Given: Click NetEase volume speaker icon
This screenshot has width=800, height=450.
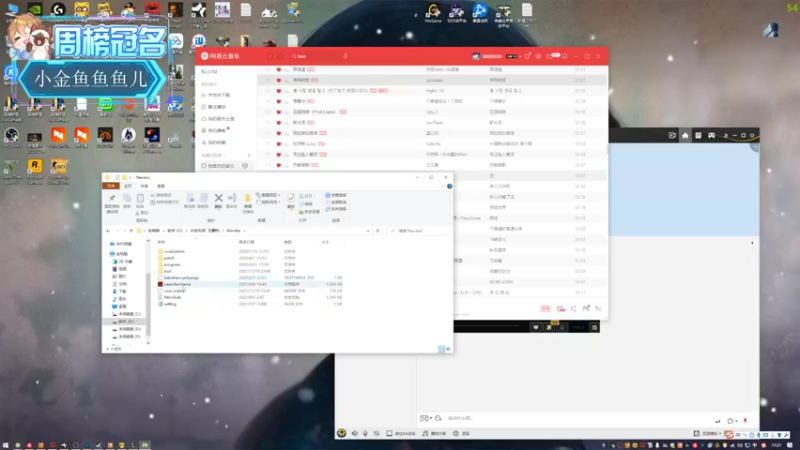Looking at the screenshot, I should [573, 309].
